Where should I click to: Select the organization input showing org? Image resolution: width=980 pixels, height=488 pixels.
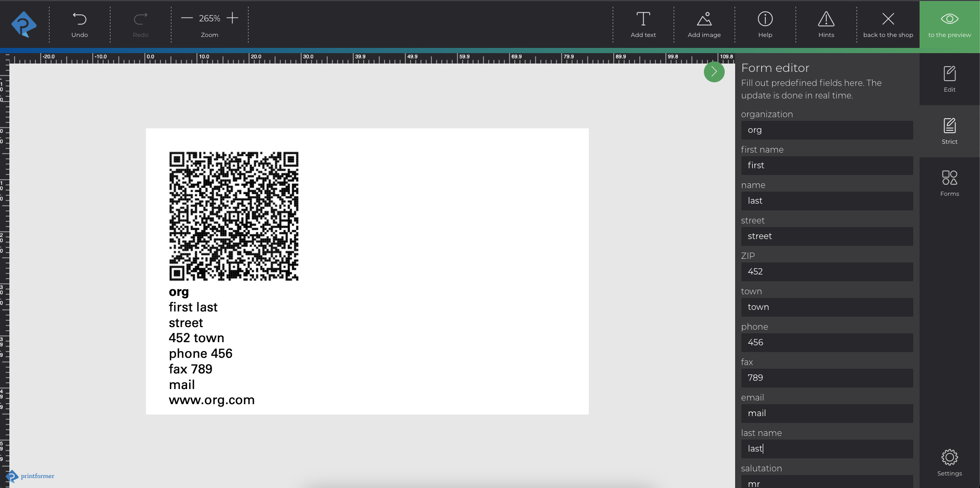(x=826, y=130)
